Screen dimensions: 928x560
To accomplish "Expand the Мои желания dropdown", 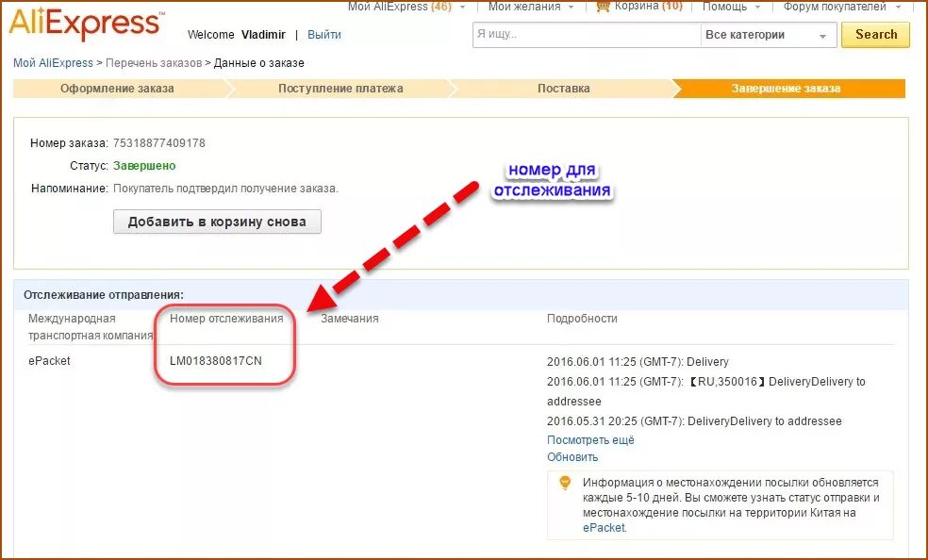I will (531, 7).
